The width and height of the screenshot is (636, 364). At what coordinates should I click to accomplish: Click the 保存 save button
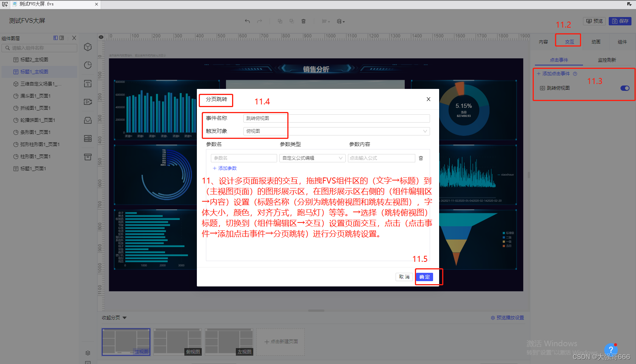click(x=620, y=21)
